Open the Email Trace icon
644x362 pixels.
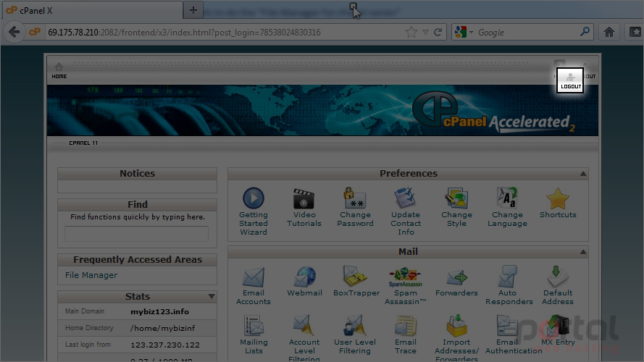click(406, 326)
